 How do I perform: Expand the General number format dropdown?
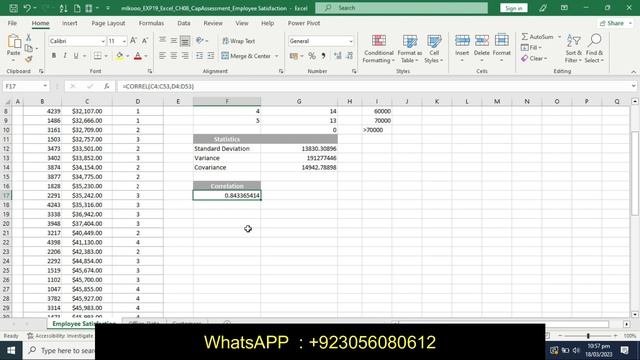click(x=351, y=41)
